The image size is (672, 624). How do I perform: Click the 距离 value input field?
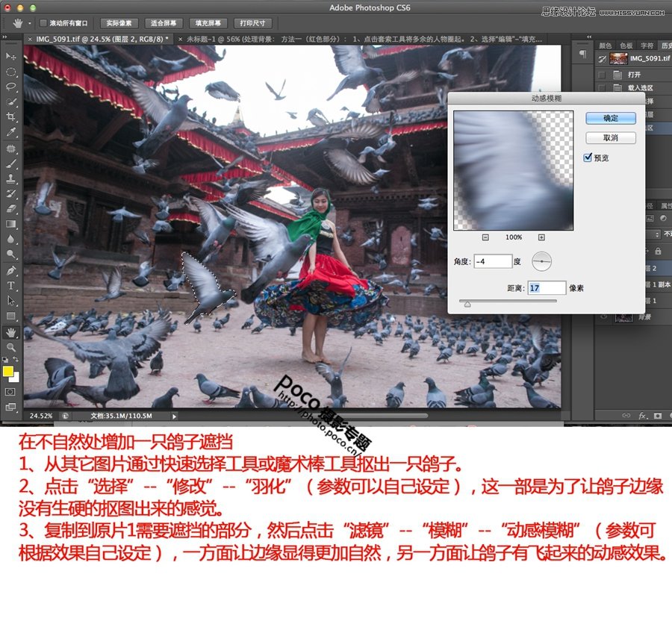coord(547,287)
